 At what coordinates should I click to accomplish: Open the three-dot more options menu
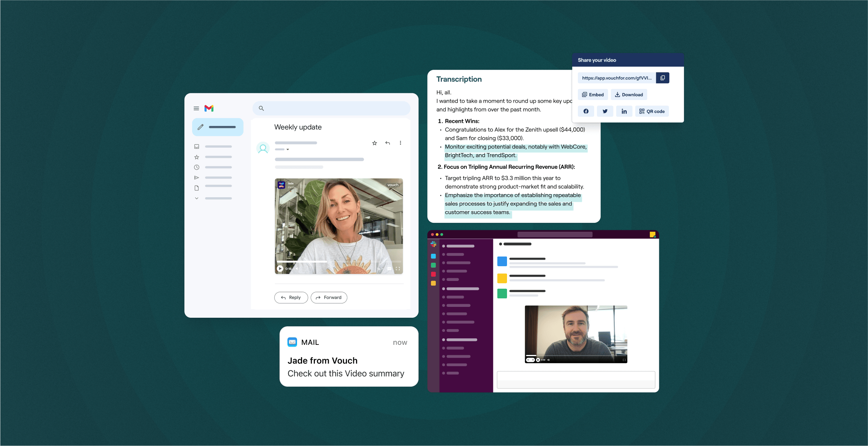coord(400,143)
